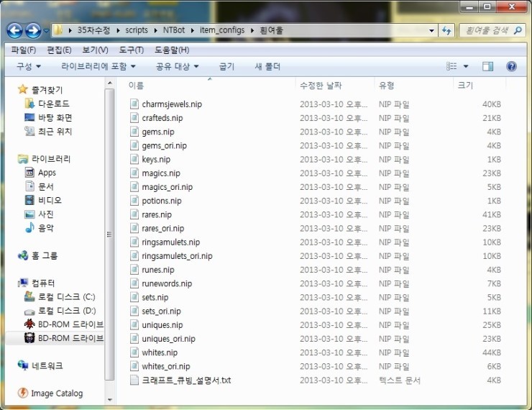Open the 라이브러리에 포함 dropdown
Screen dimensions: 532x410
click(98, 66)
